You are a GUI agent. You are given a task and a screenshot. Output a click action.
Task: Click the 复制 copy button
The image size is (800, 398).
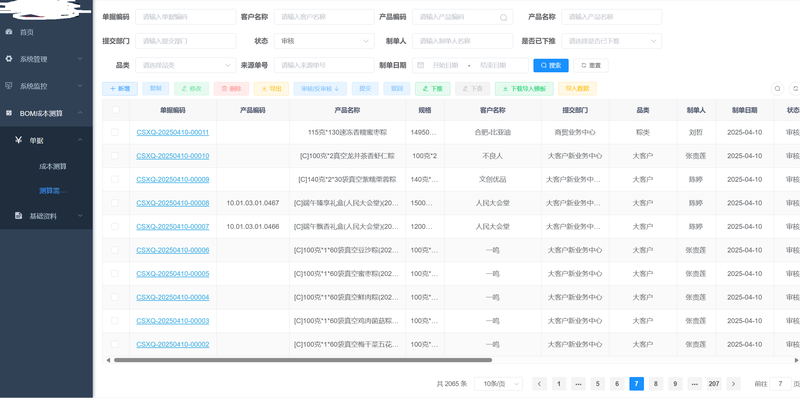point(156,89)
